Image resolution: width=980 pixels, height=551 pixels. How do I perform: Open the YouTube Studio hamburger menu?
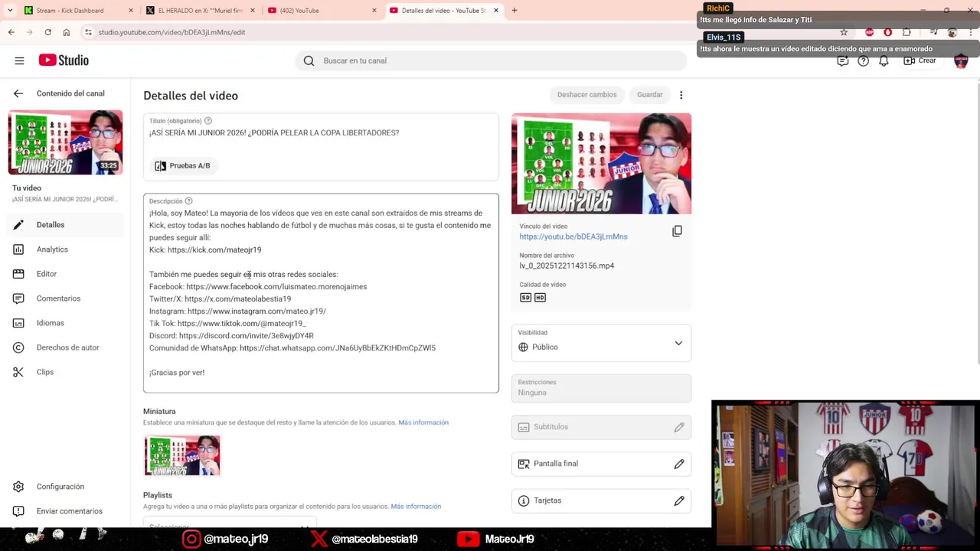[x=19, y=60]
